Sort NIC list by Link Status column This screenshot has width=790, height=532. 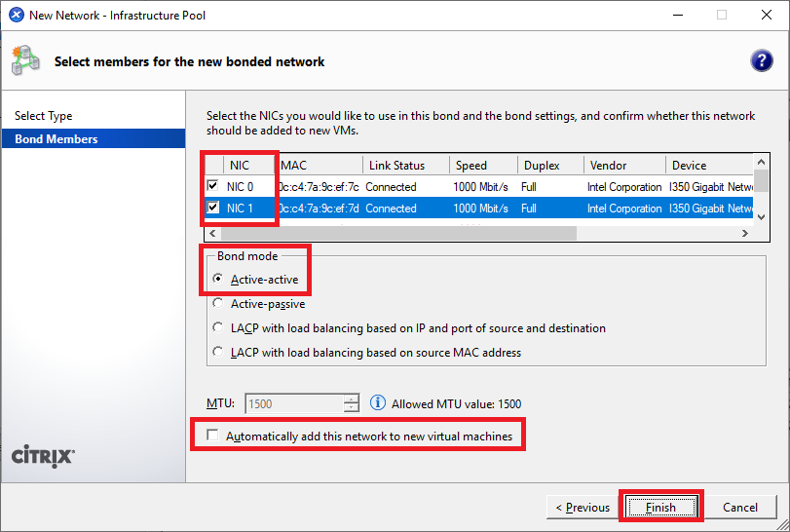(x=406, y=166)
